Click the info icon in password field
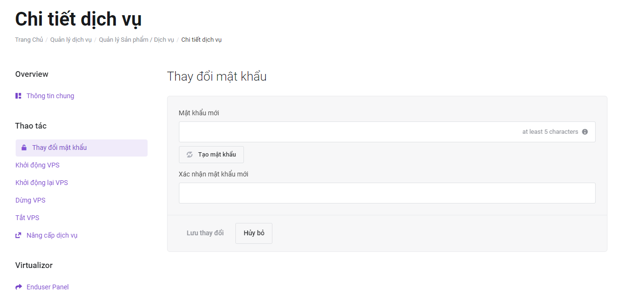Viewport: 644px width, 305px height. [585, 132]
